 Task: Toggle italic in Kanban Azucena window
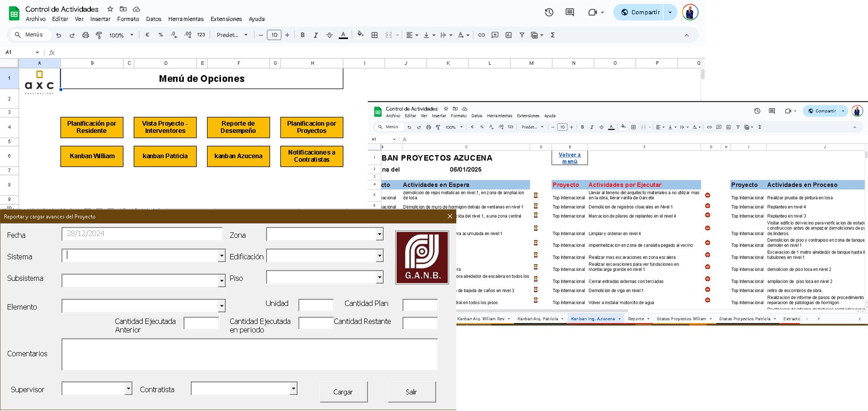[592, 127]
